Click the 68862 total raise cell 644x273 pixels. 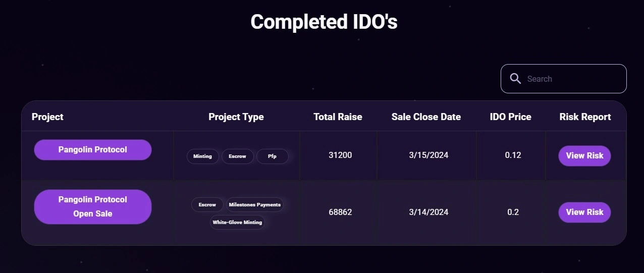340,212
